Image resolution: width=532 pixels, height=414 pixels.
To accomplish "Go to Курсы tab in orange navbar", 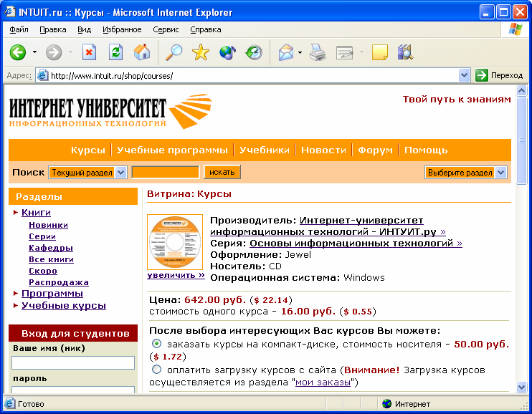I will (x=88, y=150).
